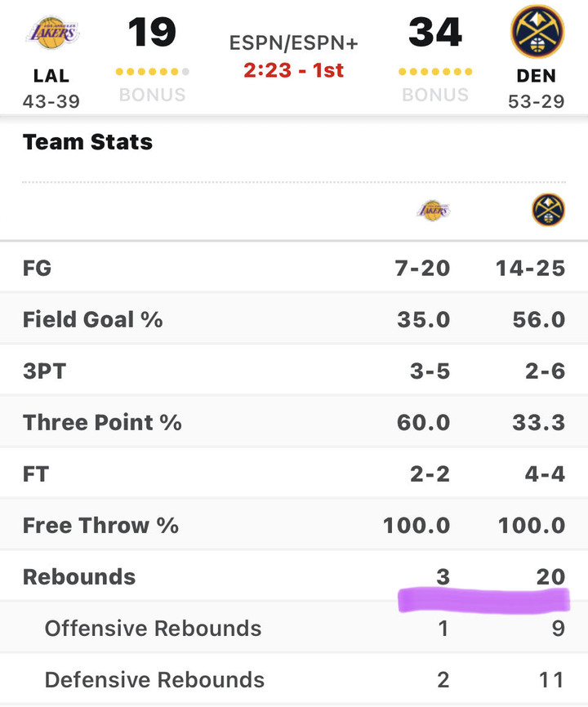Tap the Three Point % row label
588x707 pixels.
click(x=102, y=422)
